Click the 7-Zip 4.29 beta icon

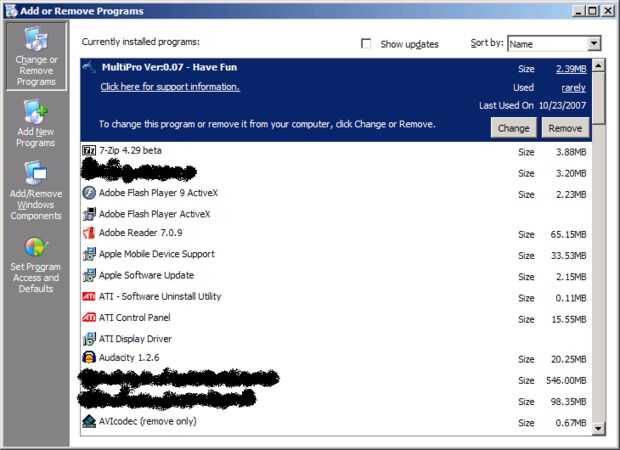tap(89, 150)
